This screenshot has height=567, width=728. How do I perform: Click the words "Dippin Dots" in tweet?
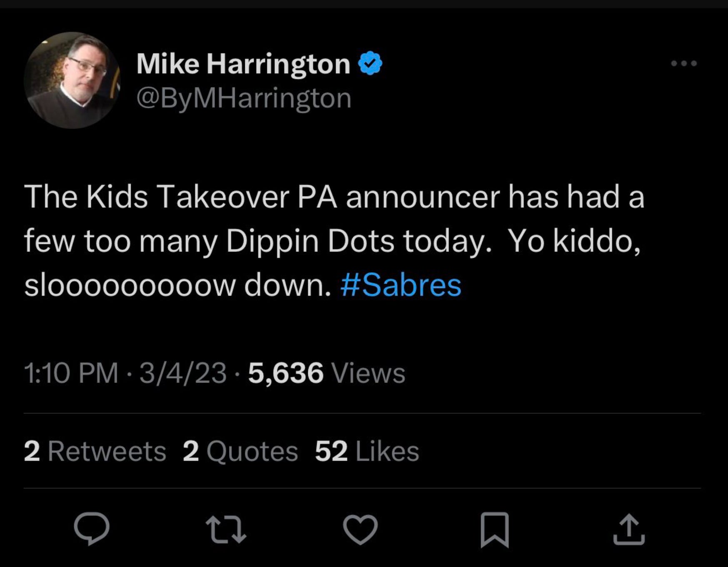click(310, 241)
